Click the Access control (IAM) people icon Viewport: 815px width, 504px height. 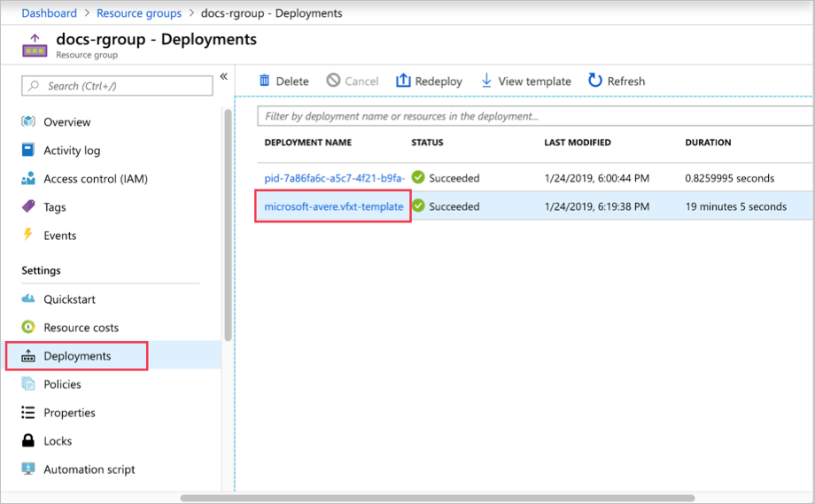pos(28,178)
